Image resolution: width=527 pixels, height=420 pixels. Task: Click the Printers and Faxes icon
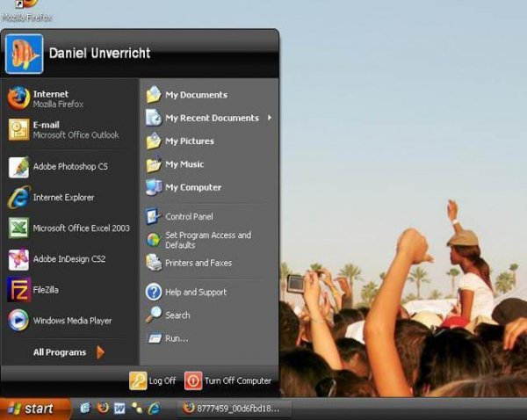coord(154,263)
